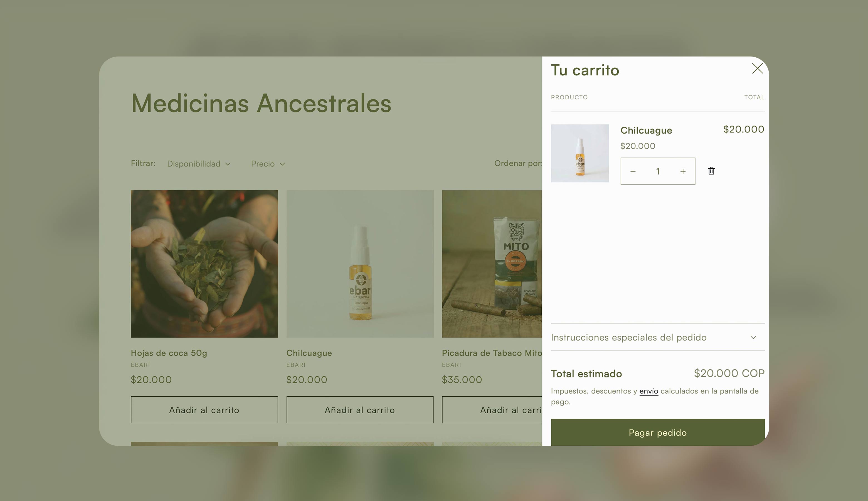Viewport: 868px width, 501px height.
Task: Add Chilcuague to cart from product grid
Action: [360, 410]
